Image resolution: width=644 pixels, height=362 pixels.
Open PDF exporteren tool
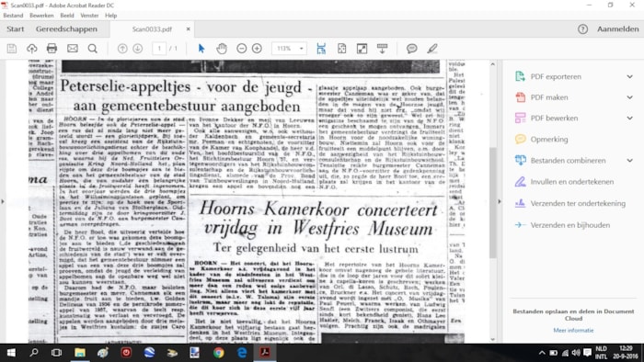pos(556,76)
